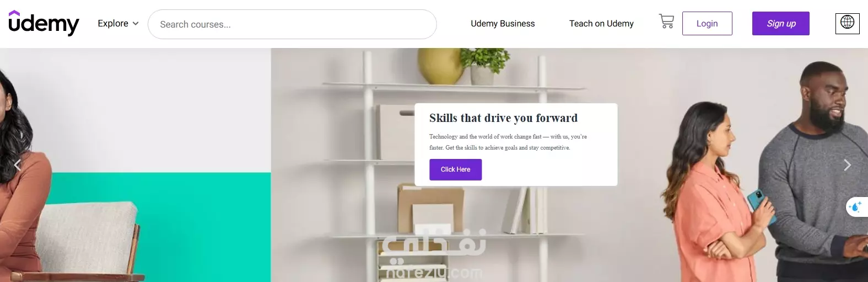868x282 pixels.
Task: Click the purple Click Here button
Action: click(x=456, y=169)
